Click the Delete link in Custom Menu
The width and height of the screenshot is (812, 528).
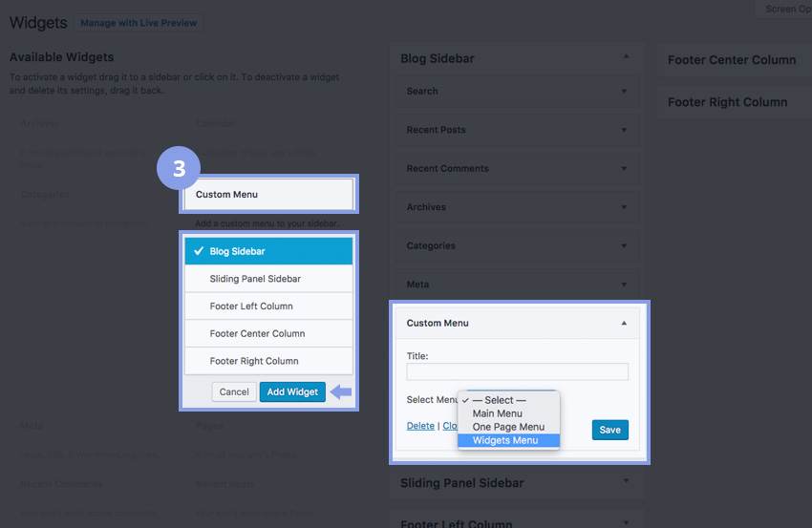point(420,426)
